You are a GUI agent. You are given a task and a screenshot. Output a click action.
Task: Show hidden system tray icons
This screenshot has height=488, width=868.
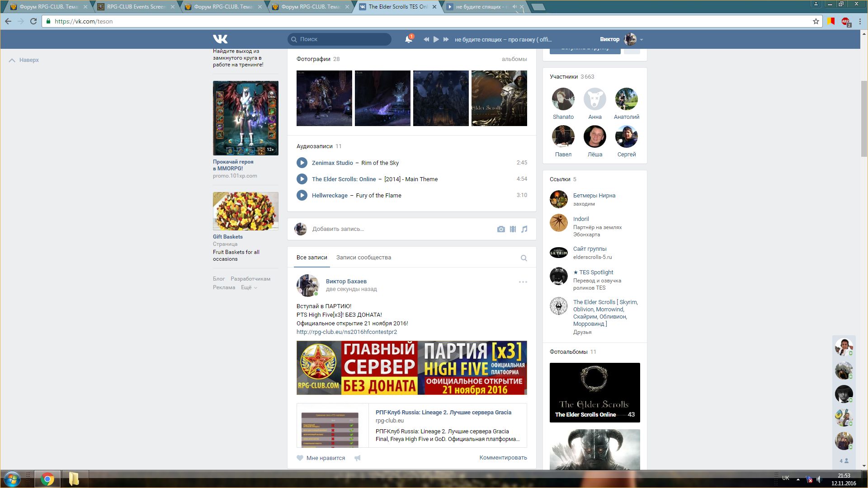(x=798, y=479)
